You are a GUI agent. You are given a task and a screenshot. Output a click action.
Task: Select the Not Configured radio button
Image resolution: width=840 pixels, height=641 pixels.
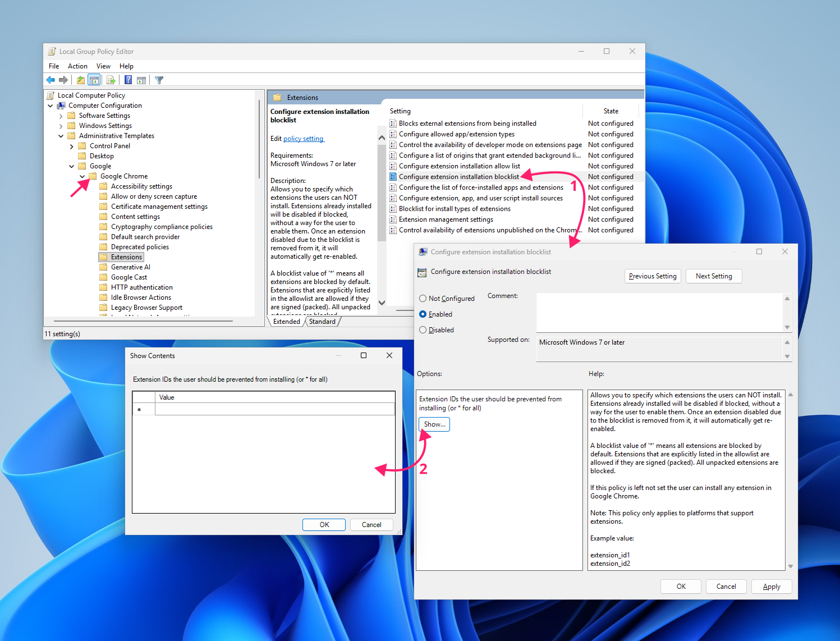coord(423,299)
